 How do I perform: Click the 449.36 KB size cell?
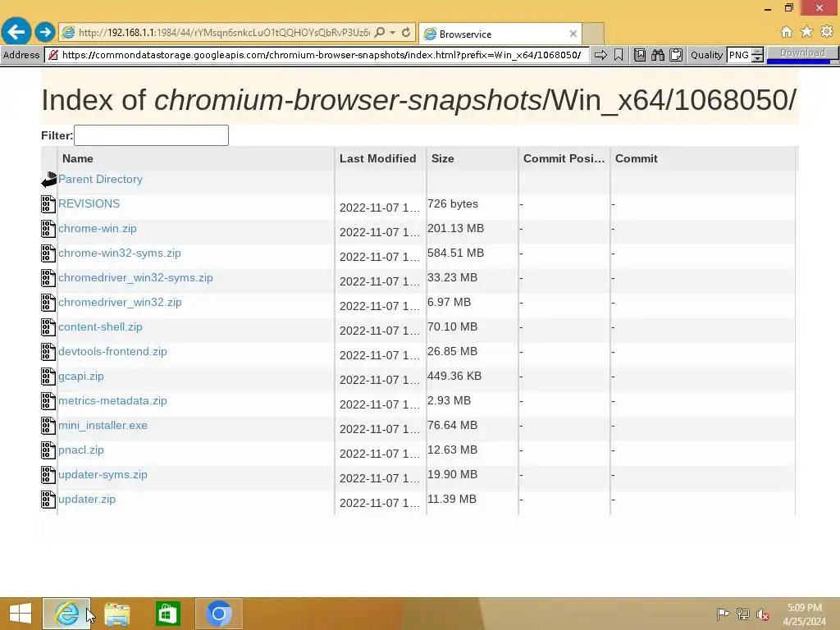coord(454,376)
